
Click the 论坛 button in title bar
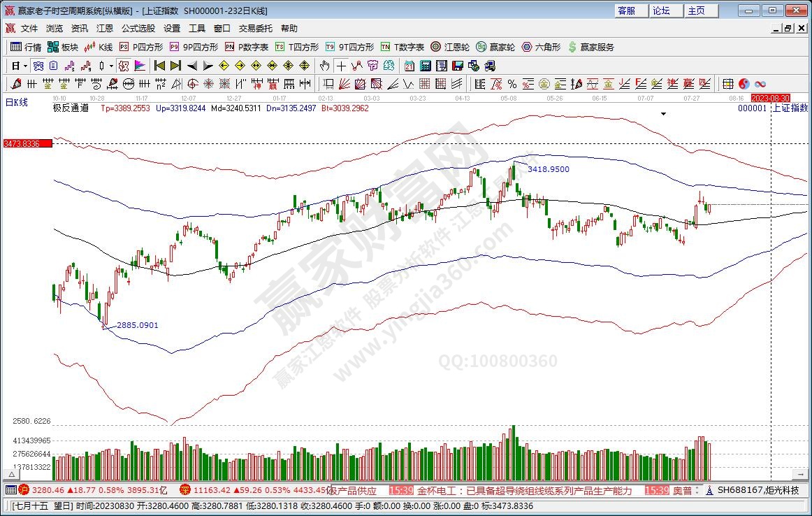pyautogui.click(x=661, y=10)
